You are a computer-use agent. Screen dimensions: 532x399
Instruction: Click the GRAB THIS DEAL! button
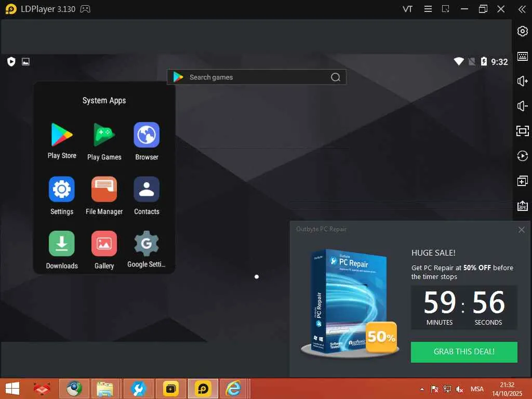click(x=464, y=352)
